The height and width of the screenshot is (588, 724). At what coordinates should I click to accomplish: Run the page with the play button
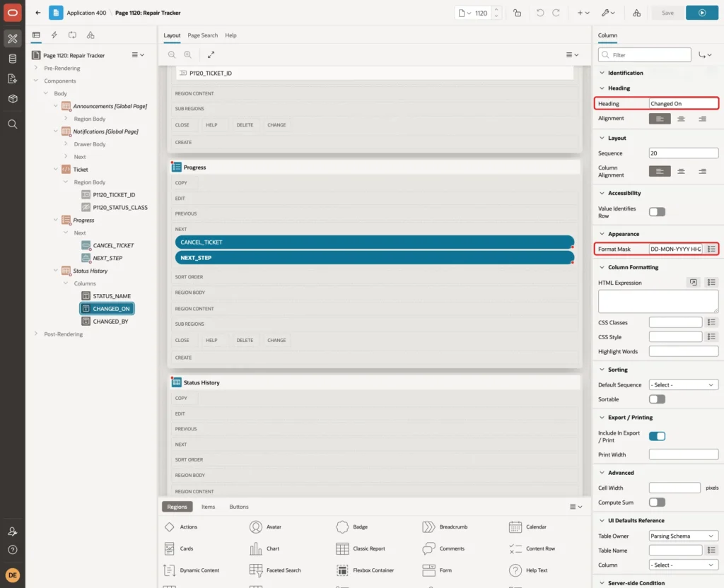(x=702, y=13)
